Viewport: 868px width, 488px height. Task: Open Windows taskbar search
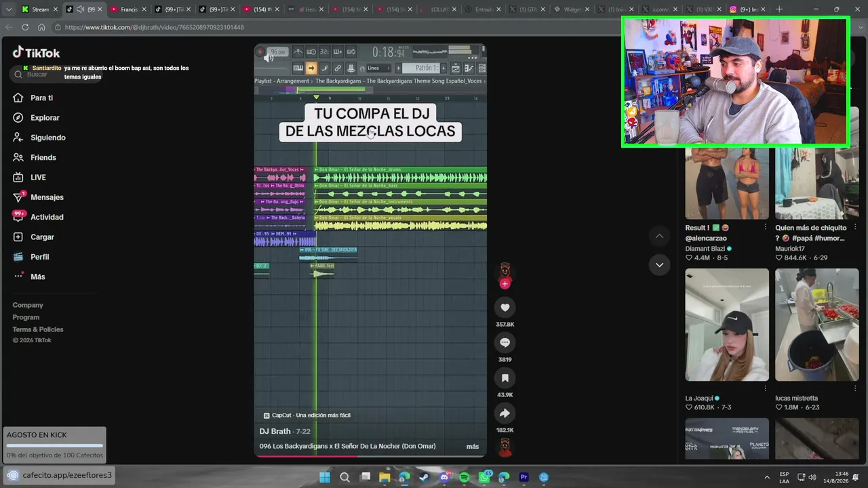(x=344, y=477)
